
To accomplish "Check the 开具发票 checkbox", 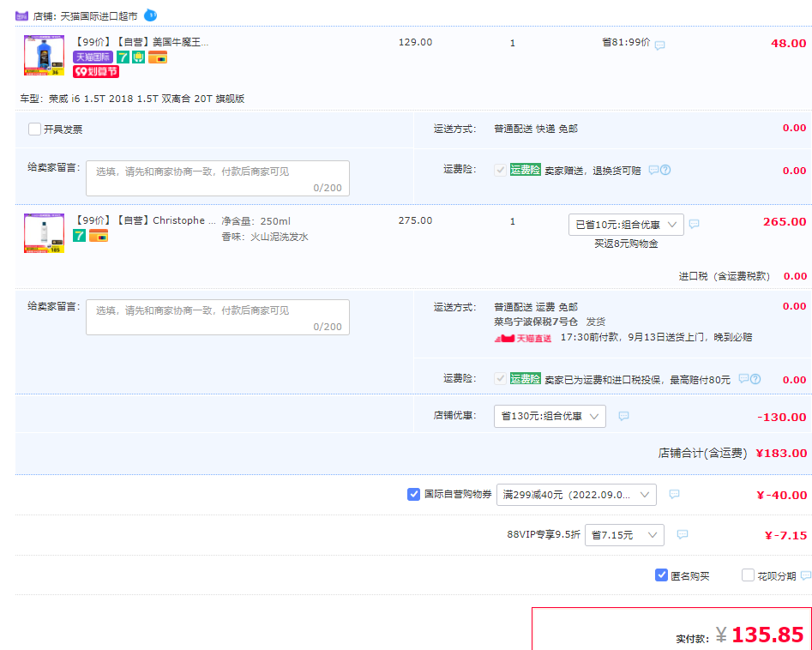I will pyautogui.click(x=34, y=129).
